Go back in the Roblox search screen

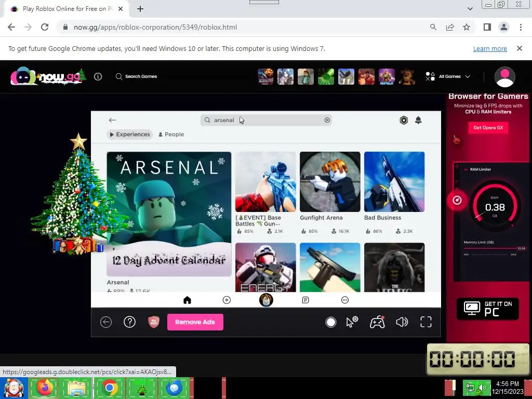pos(113,120)
